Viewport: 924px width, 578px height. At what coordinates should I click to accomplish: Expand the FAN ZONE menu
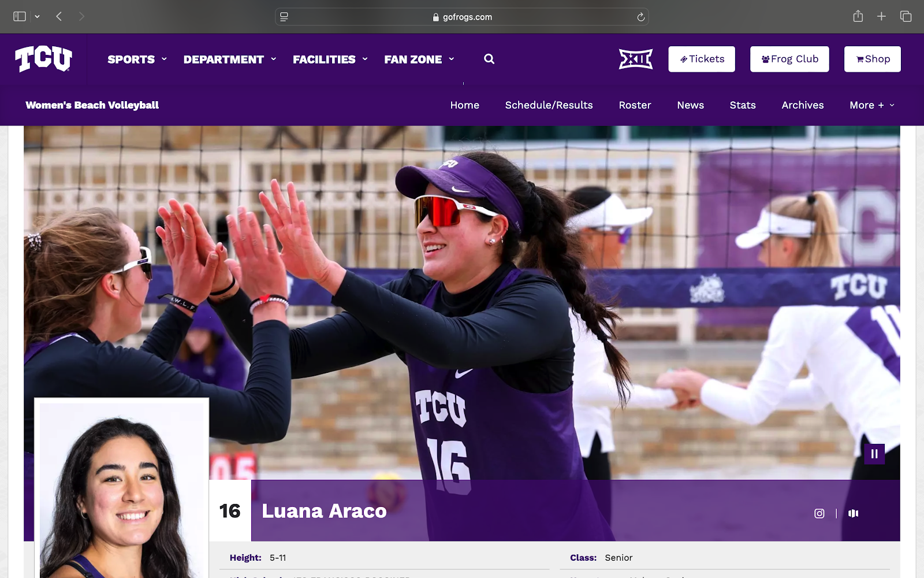tap(419, 59)
